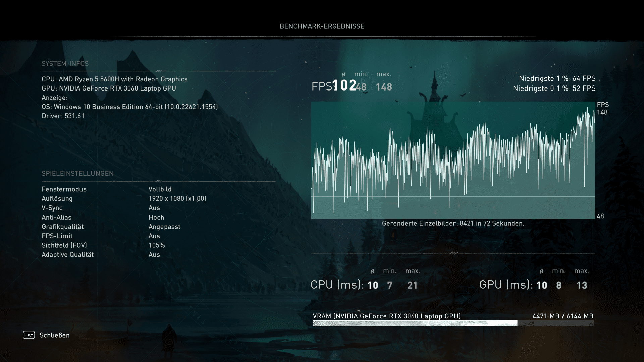Viewport: 644px width, 362px height.
Task: Click the Aus value next to FPS-Limit
Action: coord(154,236)
